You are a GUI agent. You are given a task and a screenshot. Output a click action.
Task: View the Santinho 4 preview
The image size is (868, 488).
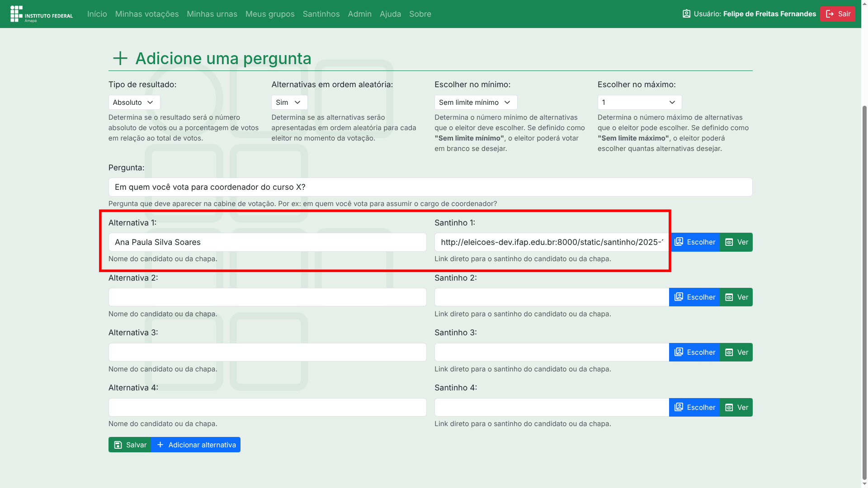pos(736,408)
